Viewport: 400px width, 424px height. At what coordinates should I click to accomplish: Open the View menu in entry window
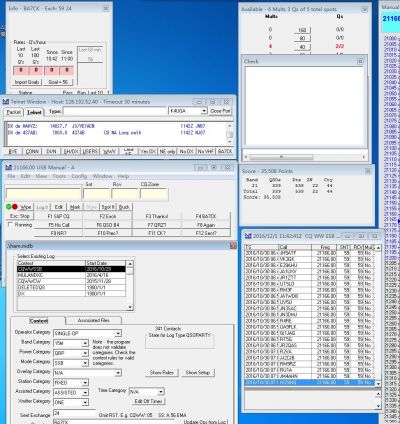(41, 176)
